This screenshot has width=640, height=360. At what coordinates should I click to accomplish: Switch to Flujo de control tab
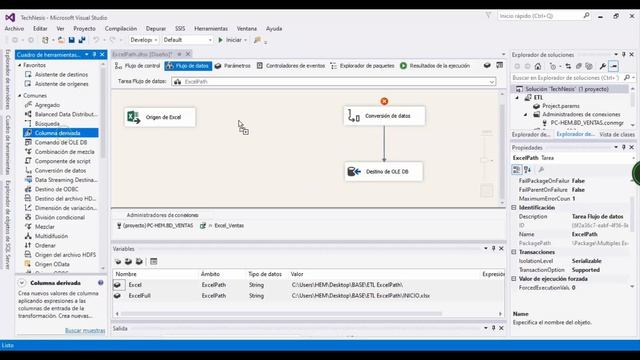coord(138,66)
